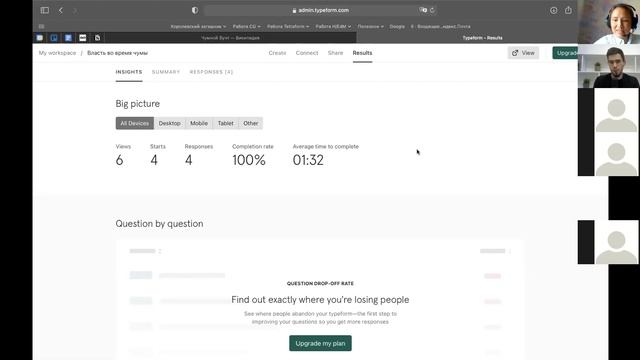The image size is (640, 360).
Task: Expand the first bookmarks folder dropdown
Action: [x=198, y=27]
